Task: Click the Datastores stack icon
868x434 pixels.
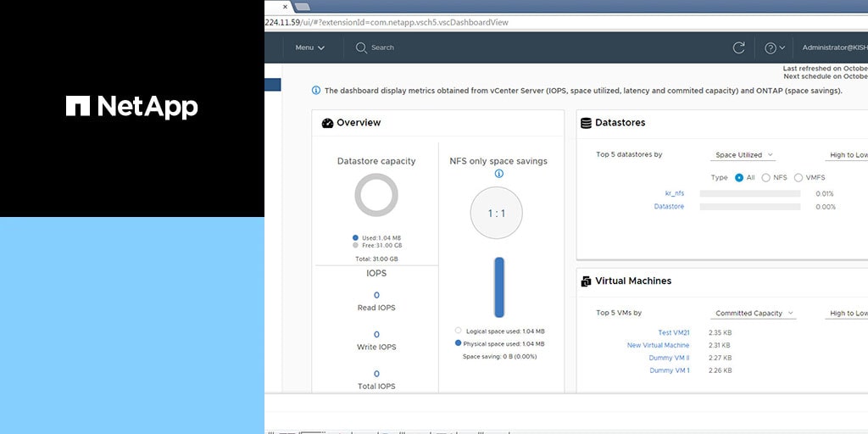Action: point(585,123)
